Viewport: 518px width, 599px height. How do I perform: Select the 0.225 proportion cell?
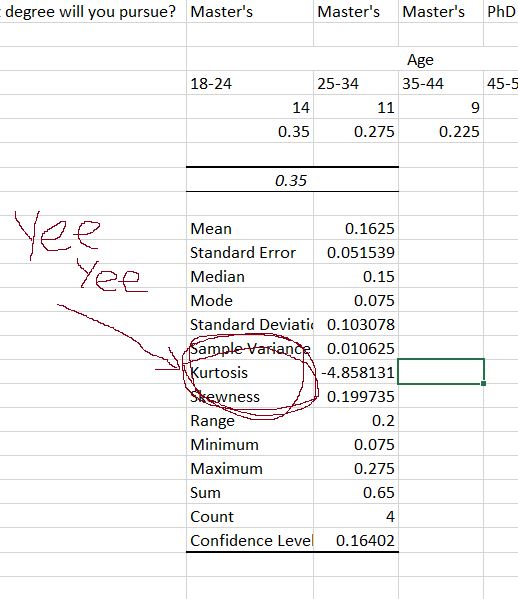pyautogui.click(x=441, y=131)
